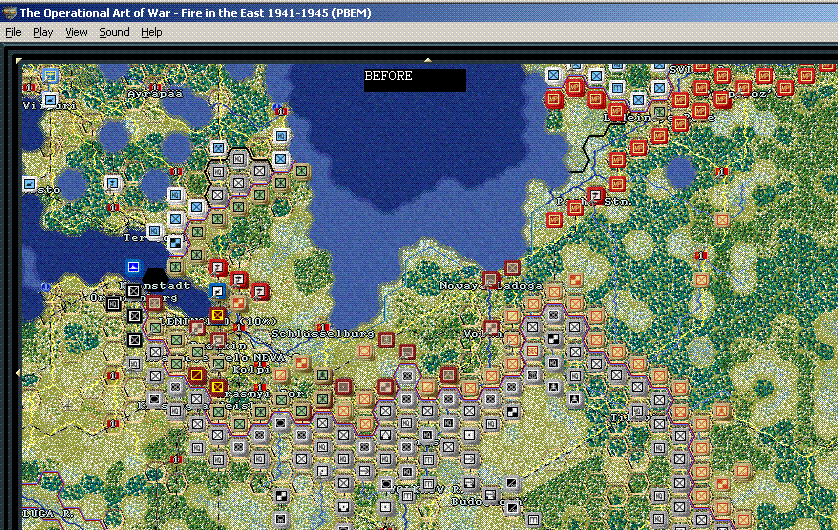Click the Operational Art of War title bar

click(x=420, y=13)
